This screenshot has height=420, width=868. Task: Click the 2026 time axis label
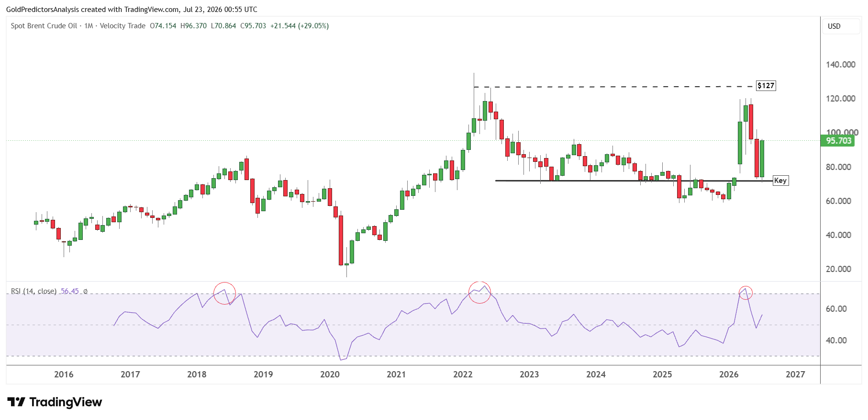729,375
